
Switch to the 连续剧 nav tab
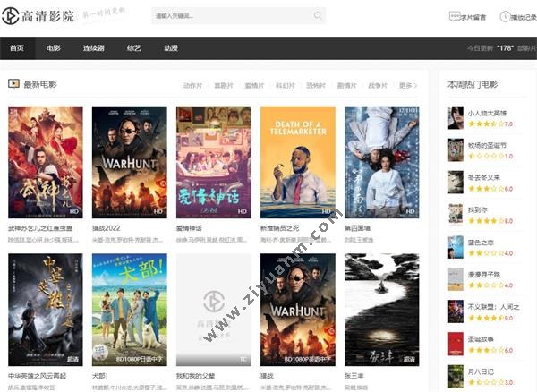93,48
